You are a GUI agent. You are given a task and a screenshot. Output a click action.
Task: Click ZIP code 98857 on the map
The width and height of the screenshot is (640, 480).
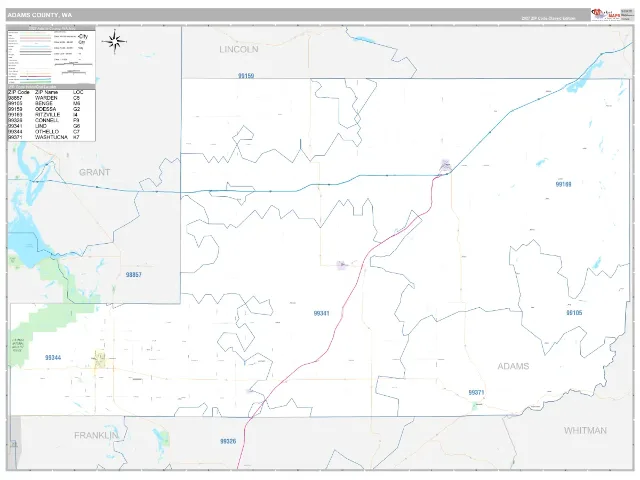pos(133,275)
